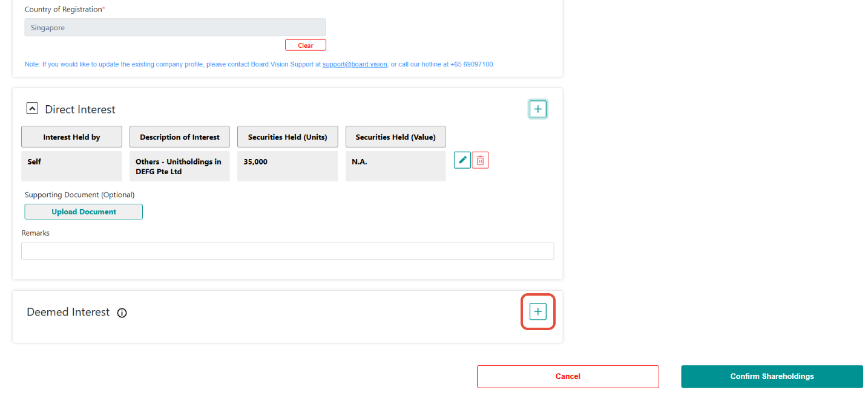
Task: Focus the Remarks text field
Action: pos(288,251)
